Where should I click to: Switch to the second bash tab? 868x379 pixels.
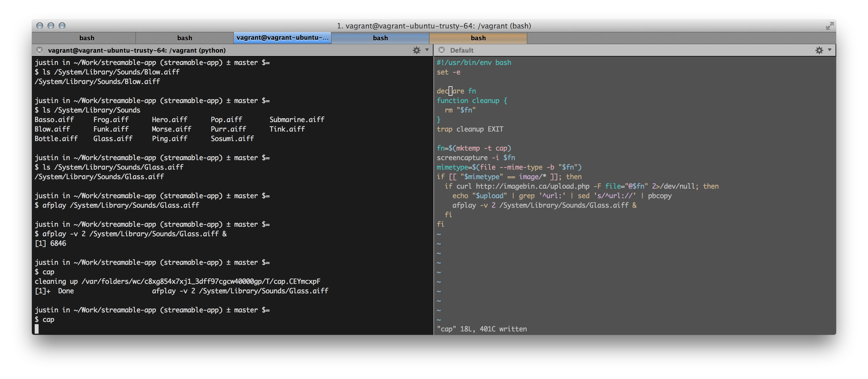(x=185, y=38)
